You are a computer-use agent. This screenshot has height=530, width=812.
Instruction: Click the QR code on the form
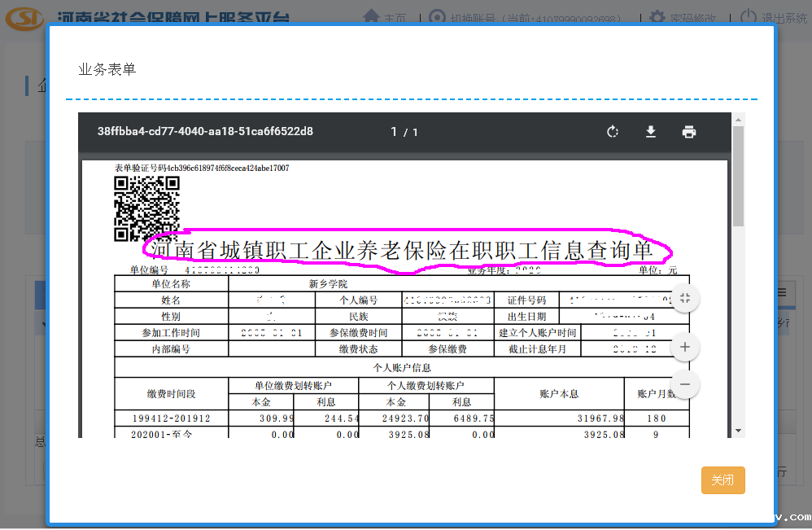pos(146,208)
